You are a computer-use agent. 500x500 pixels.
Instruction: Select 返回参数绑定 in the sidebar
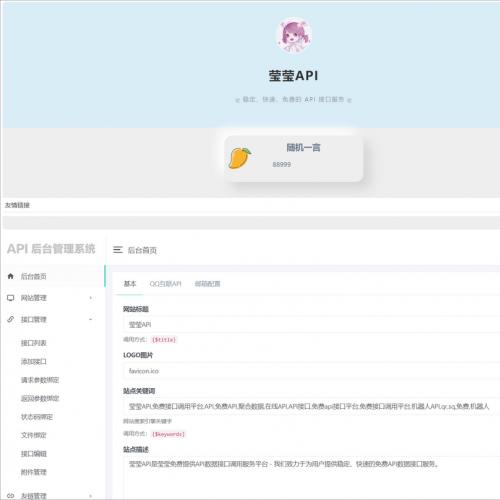point(40,398)
